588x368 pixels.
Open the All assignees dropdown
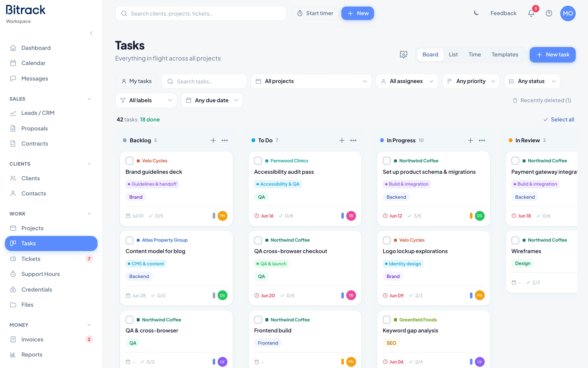point(407,81)
